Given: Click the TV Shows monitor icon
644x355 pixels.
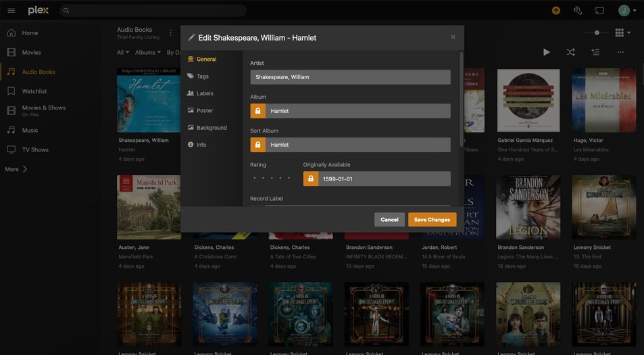Looking at the screenshot, I should 11,149.
